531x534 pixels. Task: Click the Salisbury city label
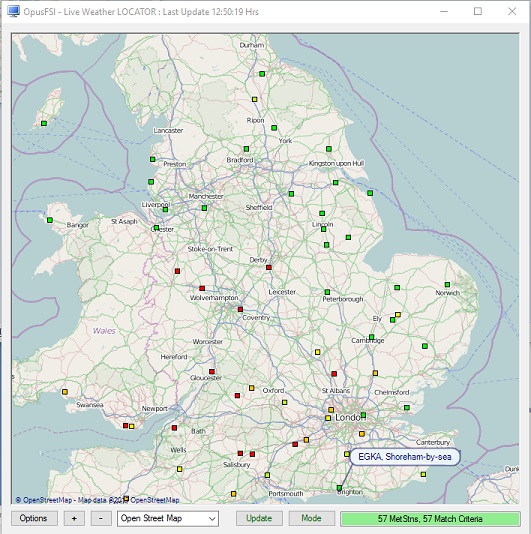(x=237, y=465)
